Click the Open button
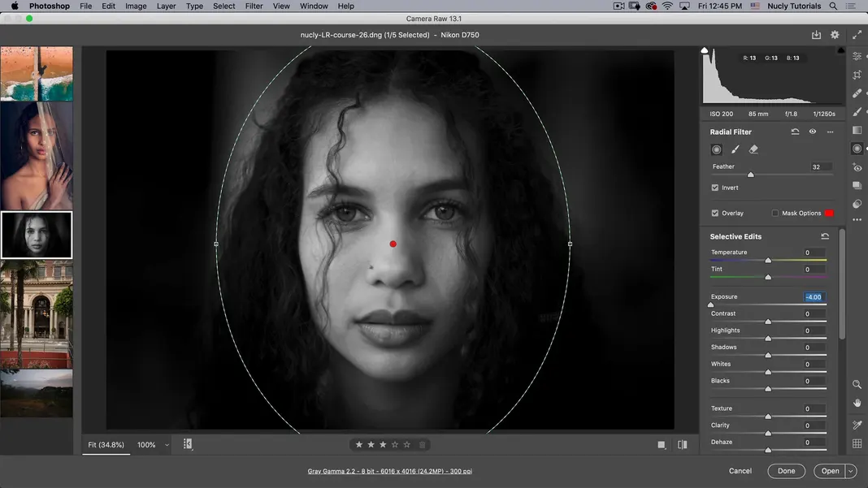The width and height of the screenshot is (868, 488). tap(830, 471)
